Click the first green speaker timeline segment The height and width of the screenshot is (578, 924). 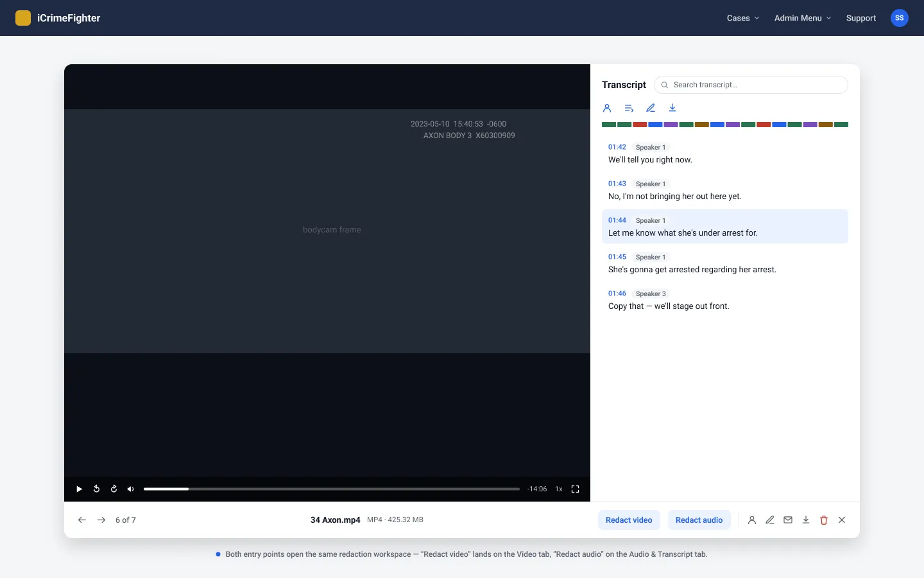609,125
